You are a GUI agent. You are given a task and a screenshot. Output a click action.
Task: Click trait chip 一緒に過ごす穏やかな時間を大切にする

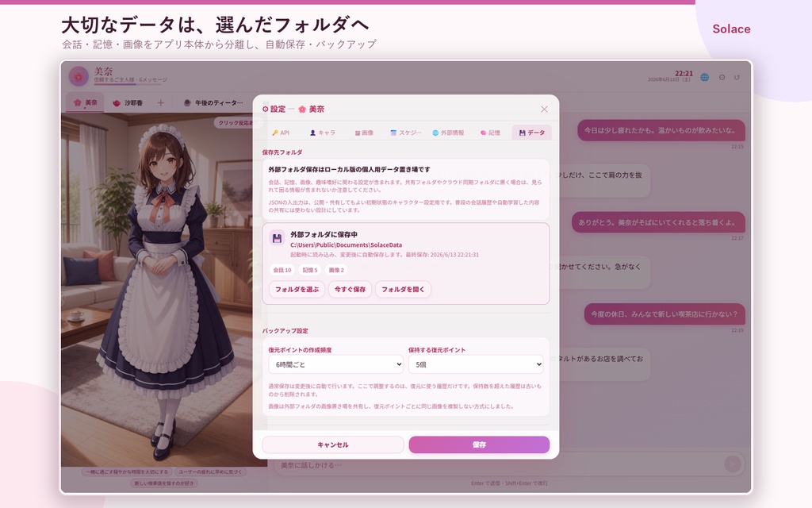tap(126, 472)
